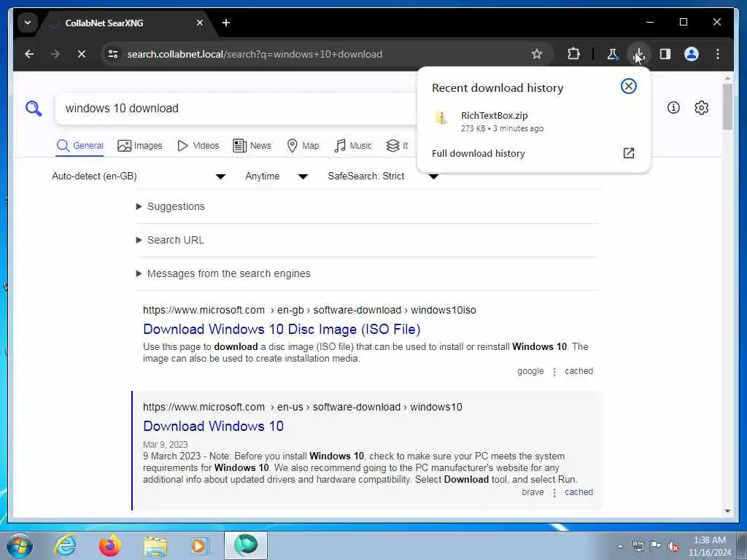
Task: Click the en-us software-download windows10 URL
Action: pos(303,407)
